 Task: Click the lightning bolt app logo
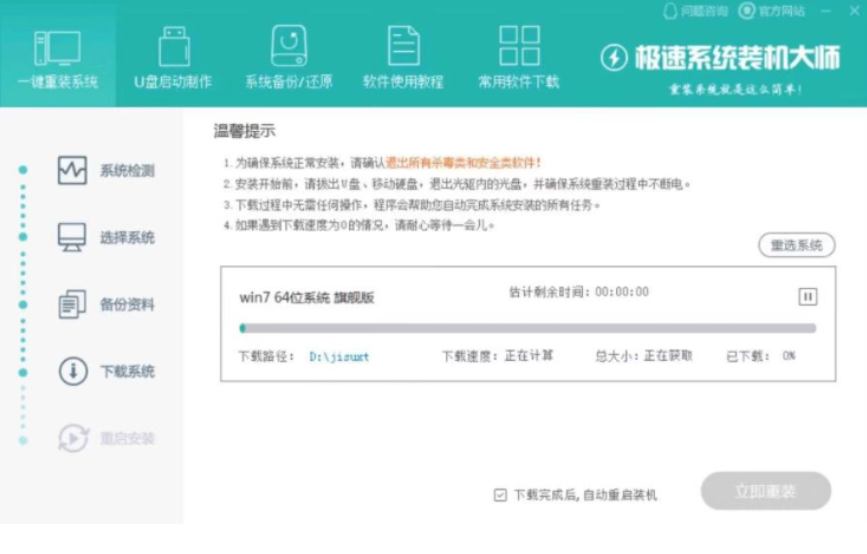click(613, 58)
